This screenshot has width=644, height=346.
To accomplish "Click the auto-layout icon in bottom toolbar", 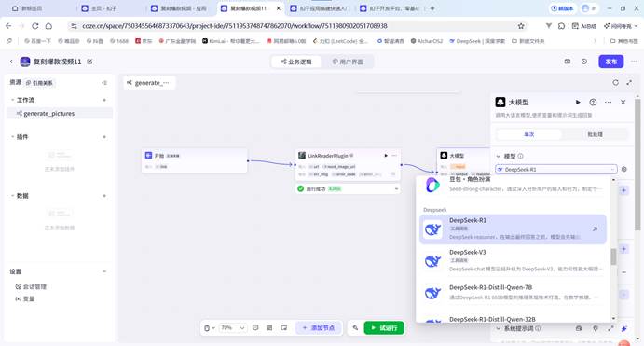I will pyautogui.click(x=269, y=328).
